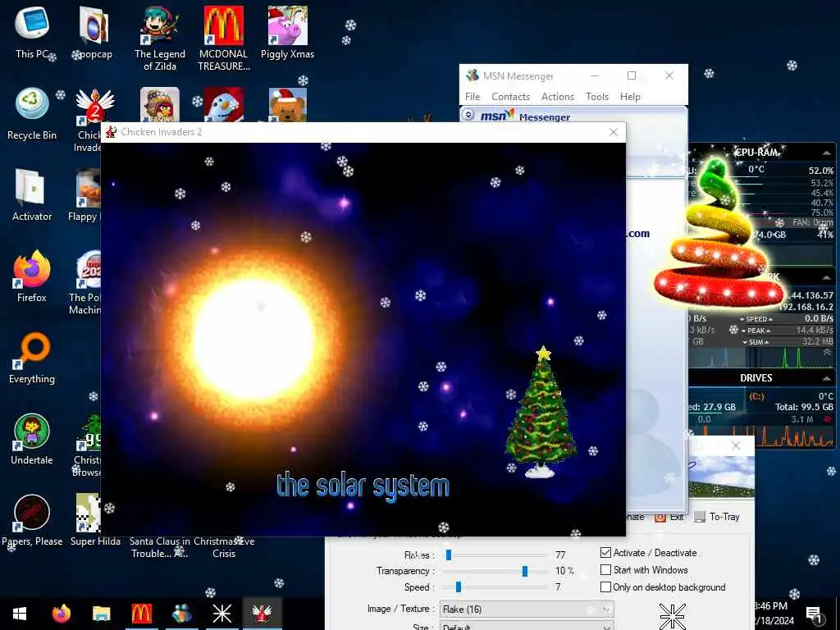Open the popcap desktop icon
Image resolution: width=840 pixels, height=630 pixels.
(x=95, y=32)
